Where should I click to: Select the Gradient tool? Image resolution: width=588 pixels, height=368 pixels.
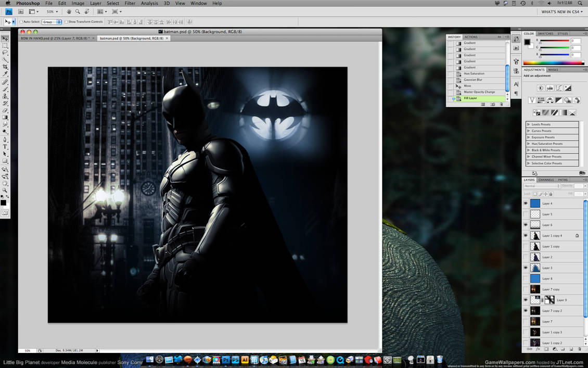[5, 118]
